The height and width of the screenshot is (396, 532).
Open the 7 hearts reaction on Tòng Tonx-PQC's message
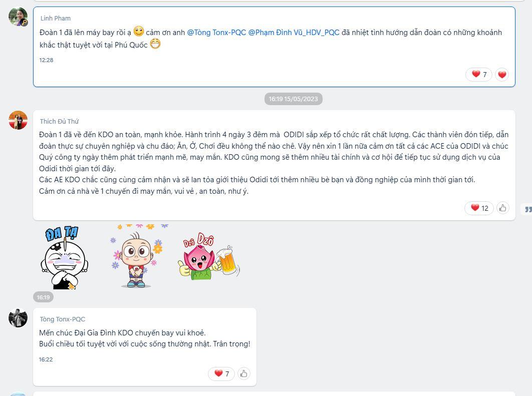[221, 373]
